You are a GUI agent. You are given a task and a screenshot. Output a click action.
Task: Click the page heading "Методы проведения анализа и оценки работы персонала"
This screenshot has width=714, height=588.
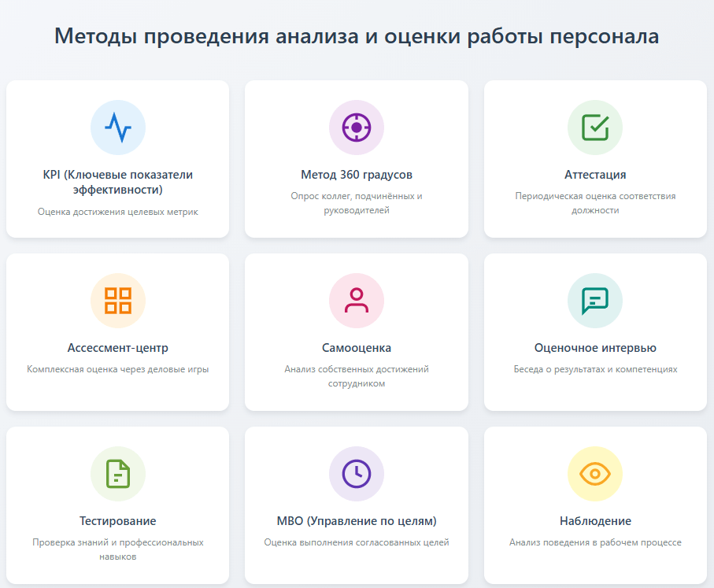click(357, 36)
